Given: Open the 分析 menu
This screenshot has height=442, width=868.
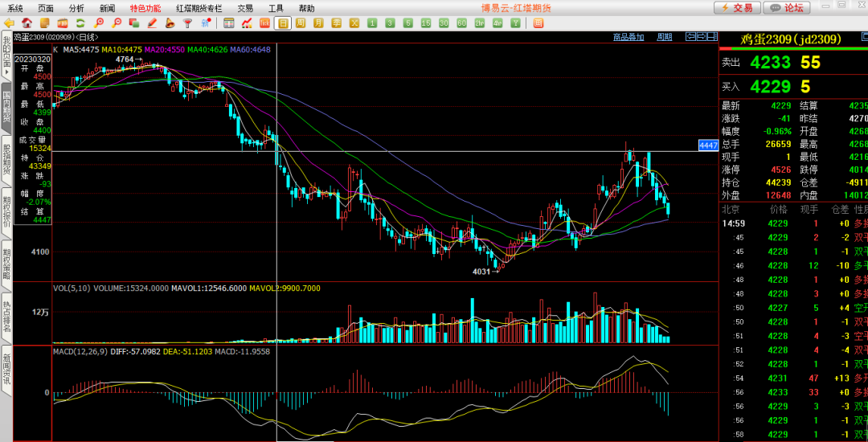Looking at the screenshot, I should [x=76, y=8].
